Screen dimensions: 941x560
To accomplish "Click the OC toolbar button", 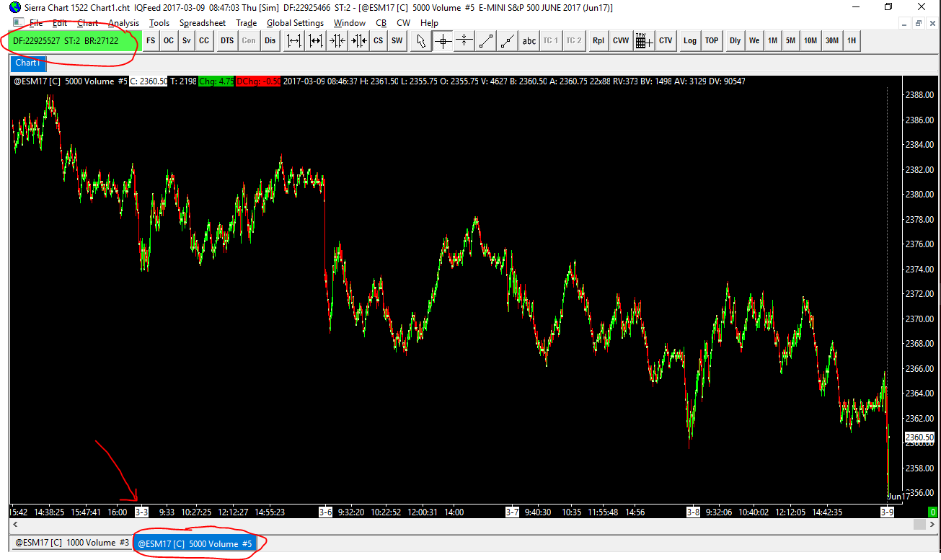I will pos(169,41).
